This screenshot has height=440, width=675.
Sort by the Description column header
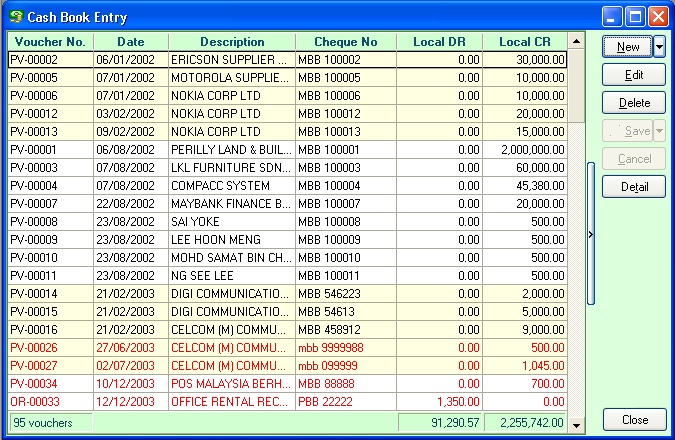coord(232,42)
